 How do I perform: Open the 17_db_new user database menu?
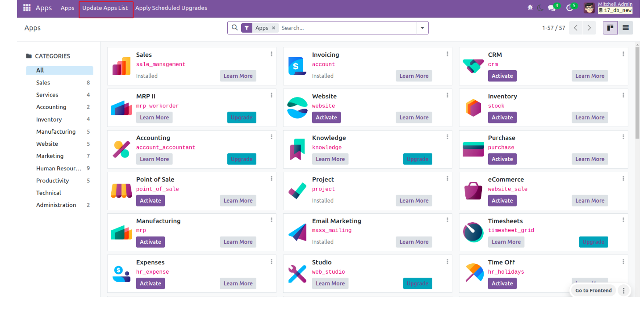[x=615, y=10]
